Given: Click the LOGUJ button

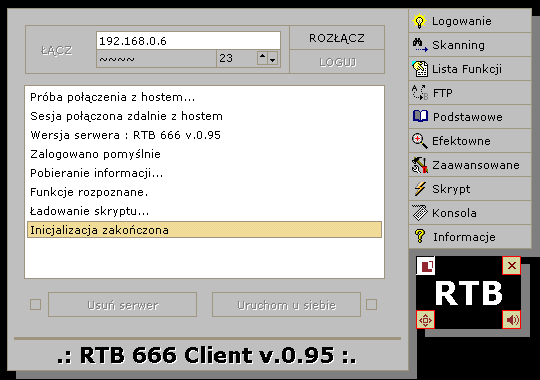Looking at the screenshot, I should 337,62.
